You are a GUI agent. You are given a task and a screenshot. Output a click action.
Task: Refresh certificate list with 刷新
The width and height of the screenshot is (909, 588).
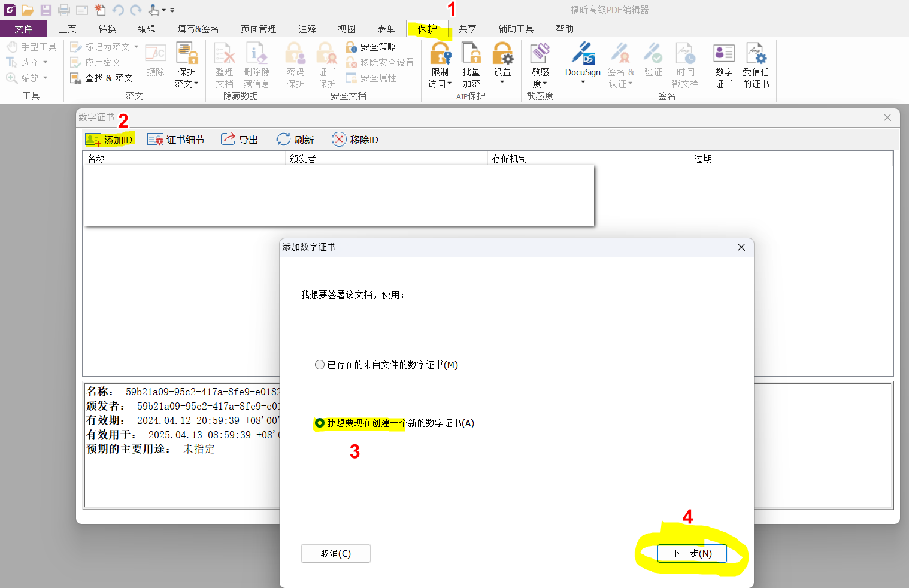point(295,140)
